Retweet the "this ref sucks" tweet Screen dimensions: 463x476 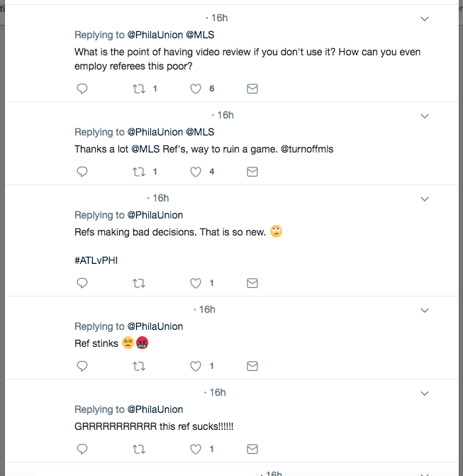click(x=140, y=449)
